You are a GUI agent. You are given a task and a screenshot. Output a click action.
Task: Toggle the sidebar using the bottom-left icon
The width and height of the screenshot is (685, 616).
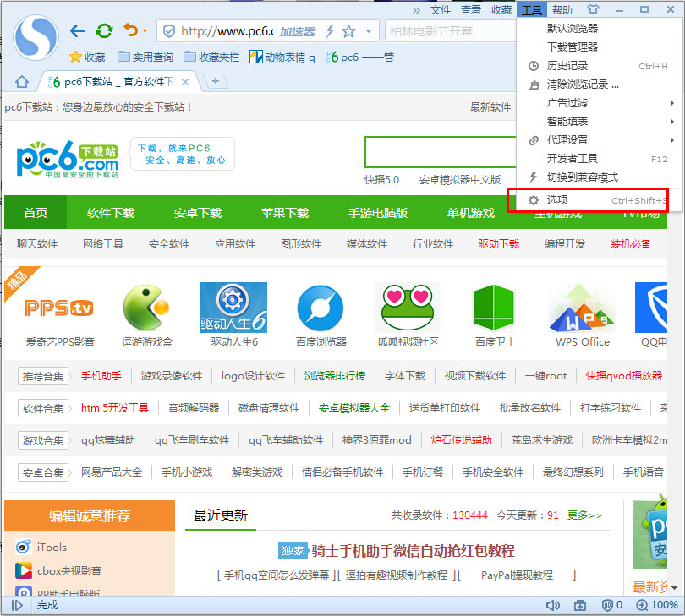[17, 605]
